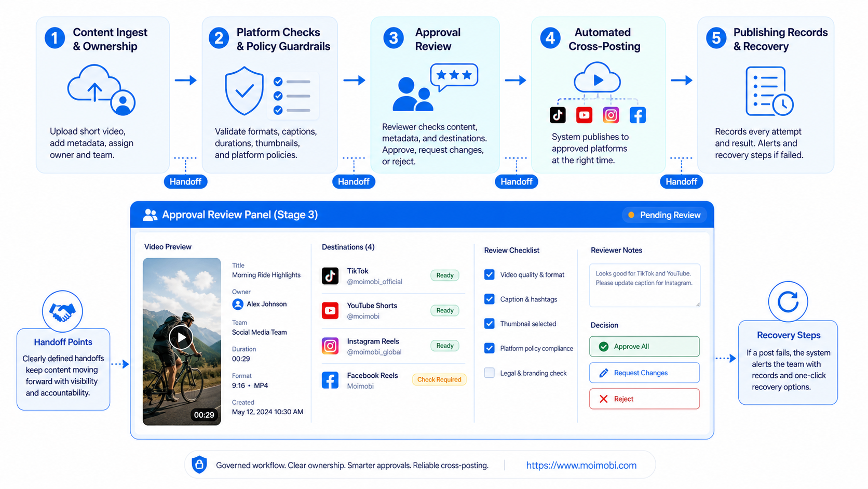Click the shield checkmark icon in Platform Checks
The image size is (868, 489).
pyautogui.click(x=244, y=91)
